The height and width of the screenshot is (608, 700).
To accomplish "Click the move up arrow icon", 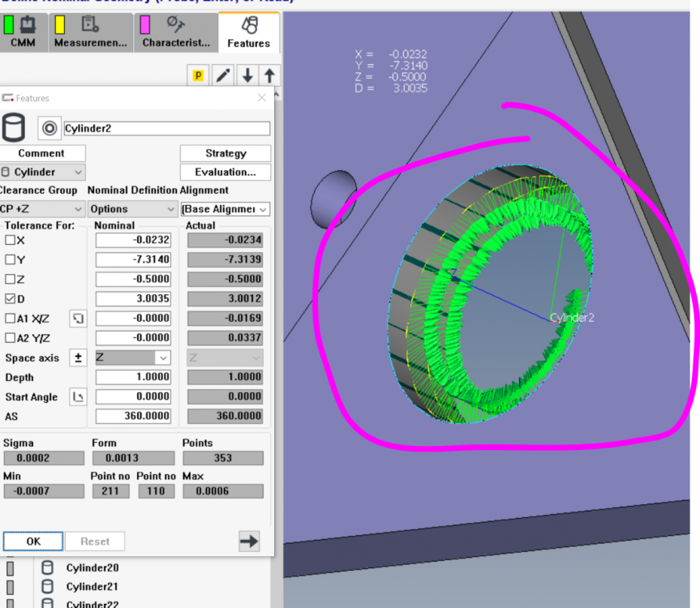I will tap(269, 75).
